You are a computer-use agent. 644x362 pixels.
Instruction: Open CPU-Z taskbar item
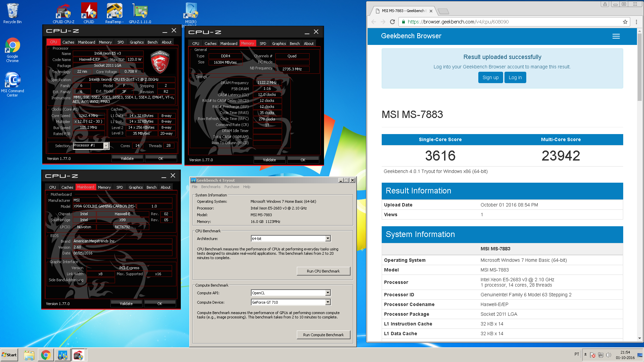pyautogui.click(x=79, y=355)
